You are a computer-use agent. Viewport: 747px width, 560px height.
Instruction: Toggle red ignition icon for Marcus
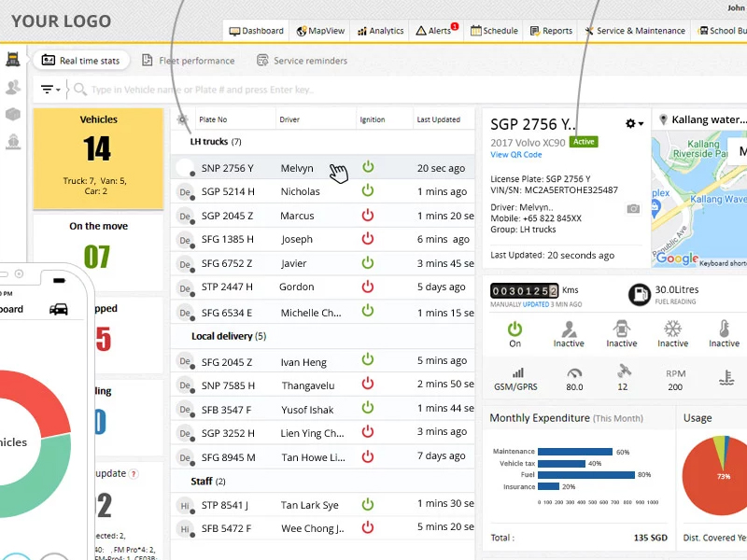point(368,215)
